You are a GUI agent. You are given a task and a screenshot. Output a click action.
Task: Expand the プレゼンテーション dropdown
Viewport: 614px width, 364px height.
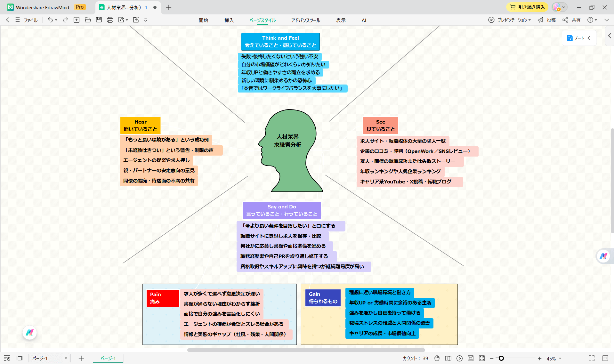tap(529, 20)
